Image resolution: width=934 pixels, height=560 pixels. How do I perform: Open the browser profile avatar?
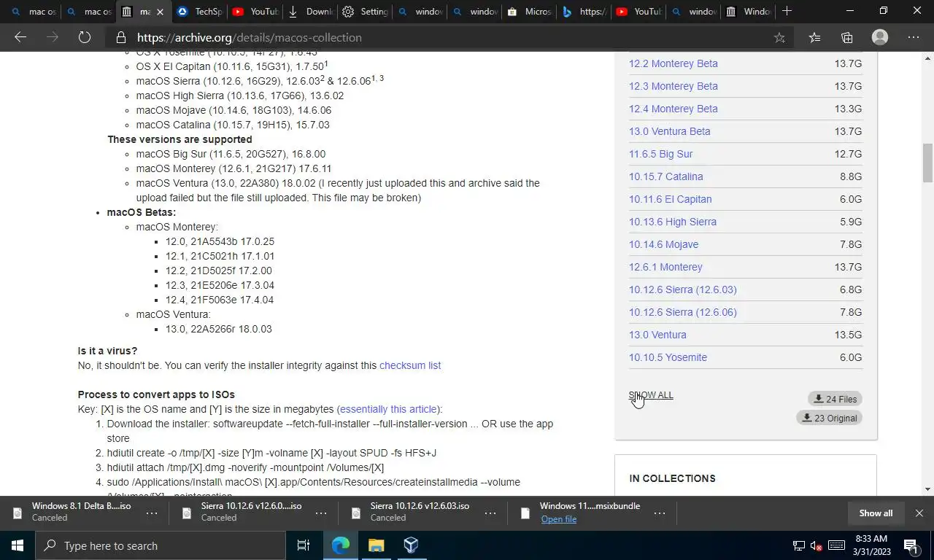(880, 37)
